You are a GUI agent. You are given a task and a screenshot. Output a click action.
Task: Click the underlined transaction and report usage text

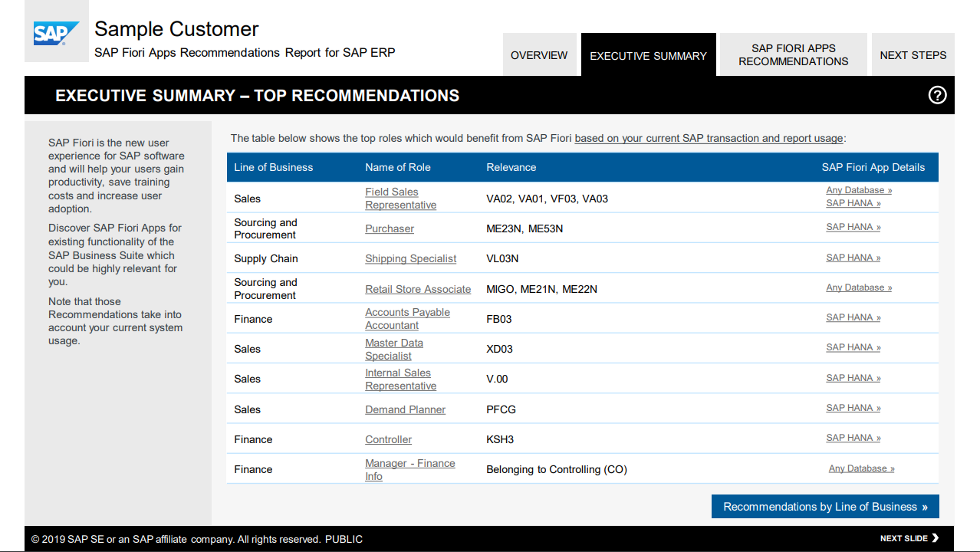709,139
